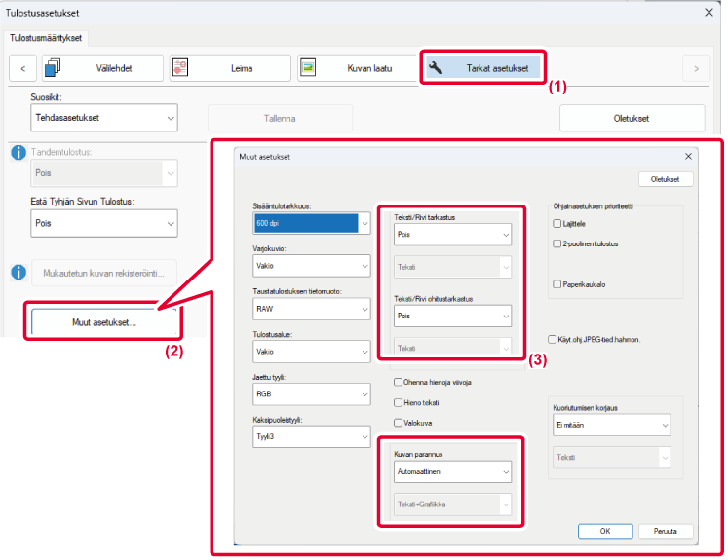Click the Muut asetukset... button
The width and height of the screenshot is (728, 560).
click(103, 320)
